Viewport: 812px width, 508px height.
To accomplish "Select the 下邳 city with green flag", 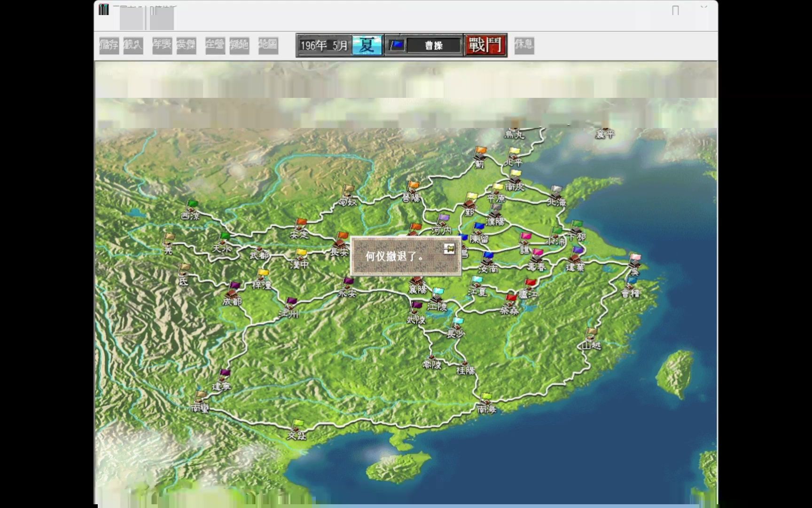I will click(577, 231).
